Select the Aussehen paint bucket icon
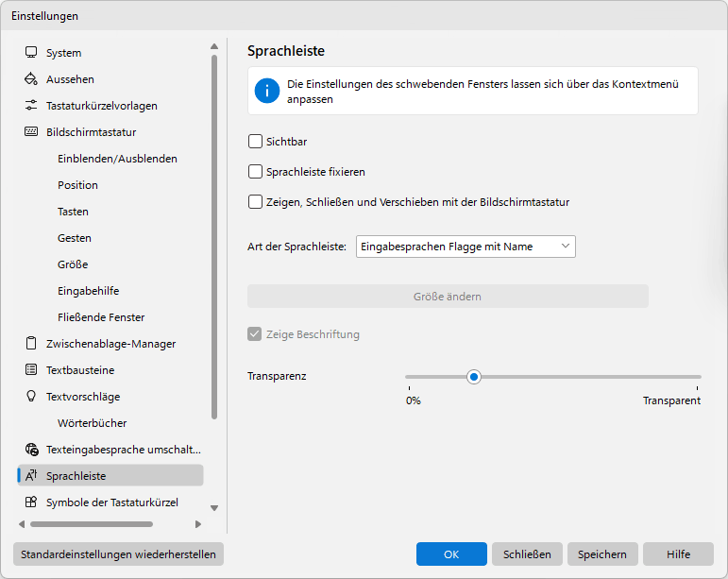This screenshot has height=579, width=728. (x=31, y=79)
